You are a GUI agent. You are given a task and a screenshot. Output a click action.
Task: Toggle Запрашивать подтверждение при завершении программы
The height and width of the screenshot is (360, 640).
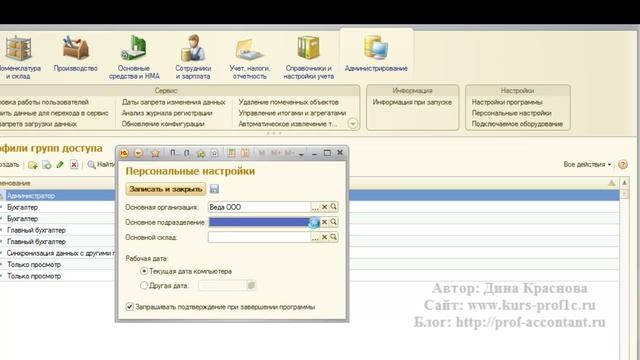129,307
